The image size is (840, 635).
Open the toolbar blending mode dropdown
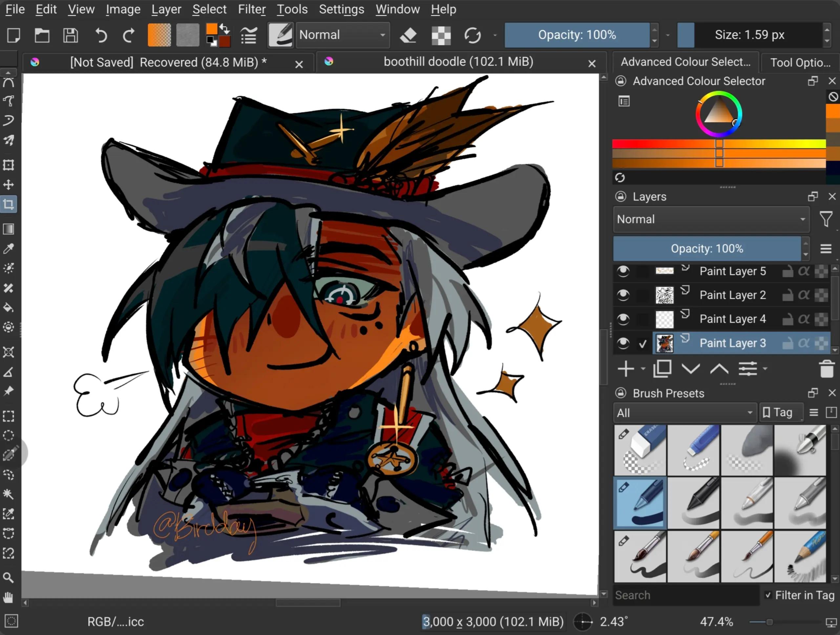pos(343,35)
